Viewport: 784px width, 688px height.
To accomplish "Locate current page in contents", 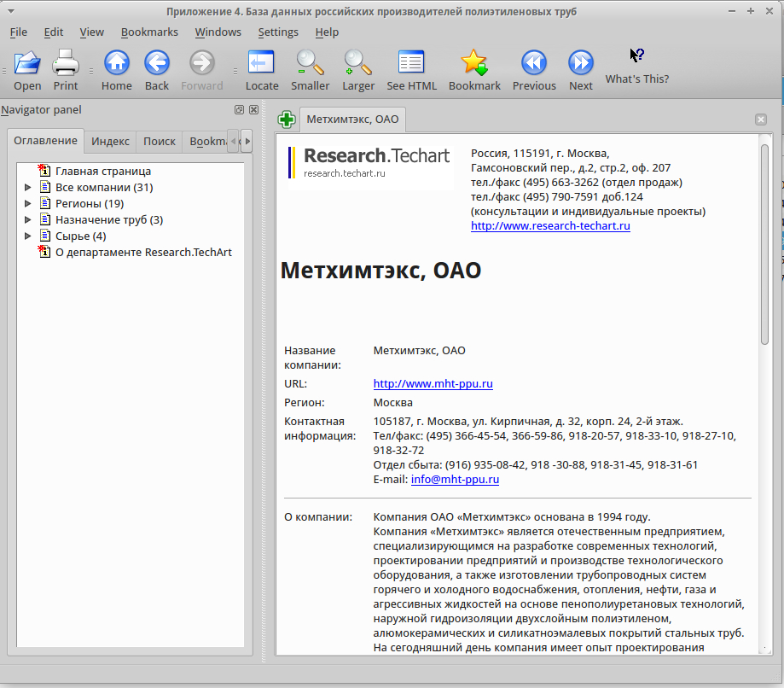I will tap(262, 62).
